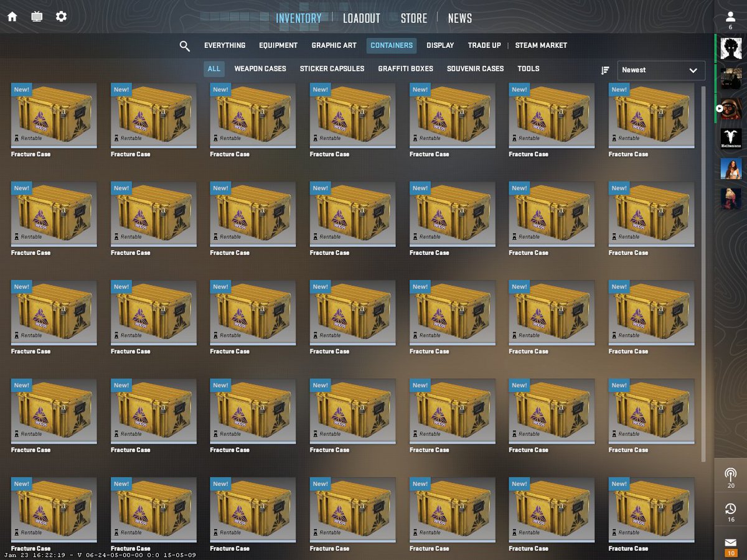Click the sort order icon beside Newest
This screenshot has width=747, height=560.
click(604, 70)
